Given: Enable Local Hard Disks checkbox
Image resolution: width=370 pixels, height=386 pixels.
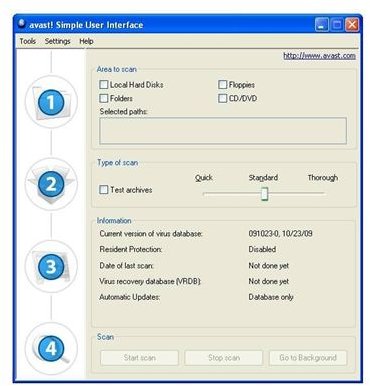Looking at the screenshot, I should 104,85.
